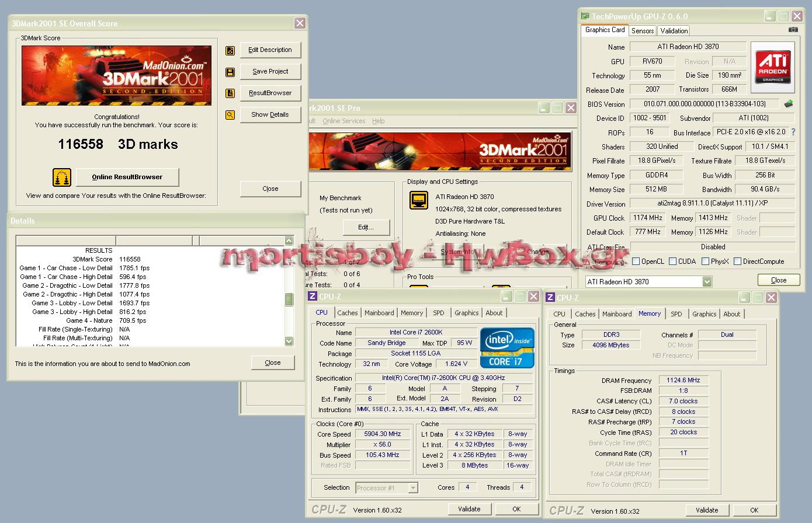Click the ResultBrowser icon
The height and width of the screenshot is (523, 812).
(x=230, y=93)
